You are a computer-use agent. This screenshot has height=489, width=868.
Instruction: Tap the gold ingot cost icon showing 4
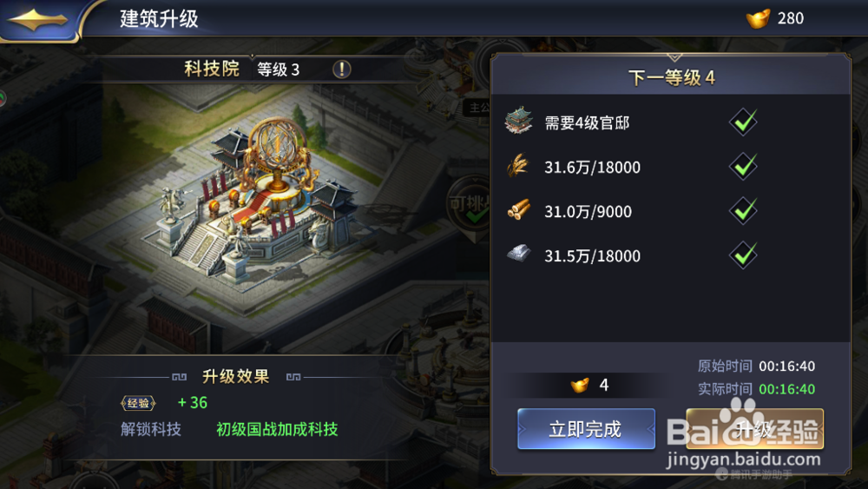click(580, 385)
